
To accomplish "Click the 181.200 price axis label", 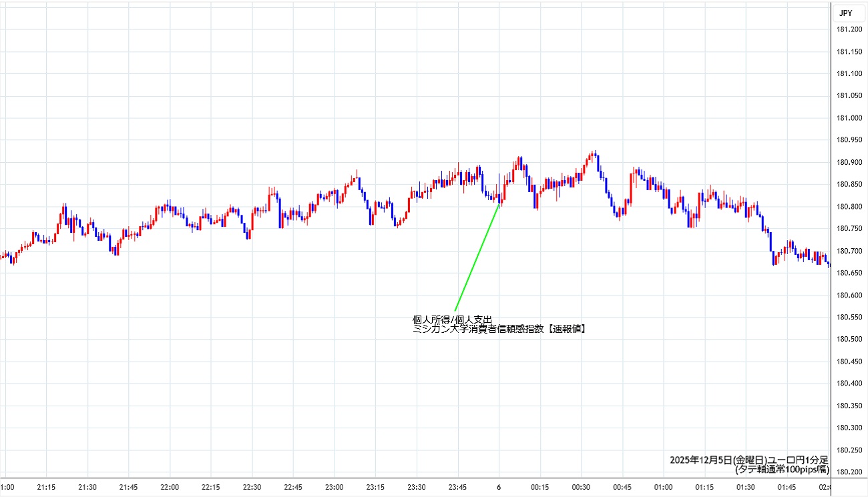I will click(x=848, y=29).
